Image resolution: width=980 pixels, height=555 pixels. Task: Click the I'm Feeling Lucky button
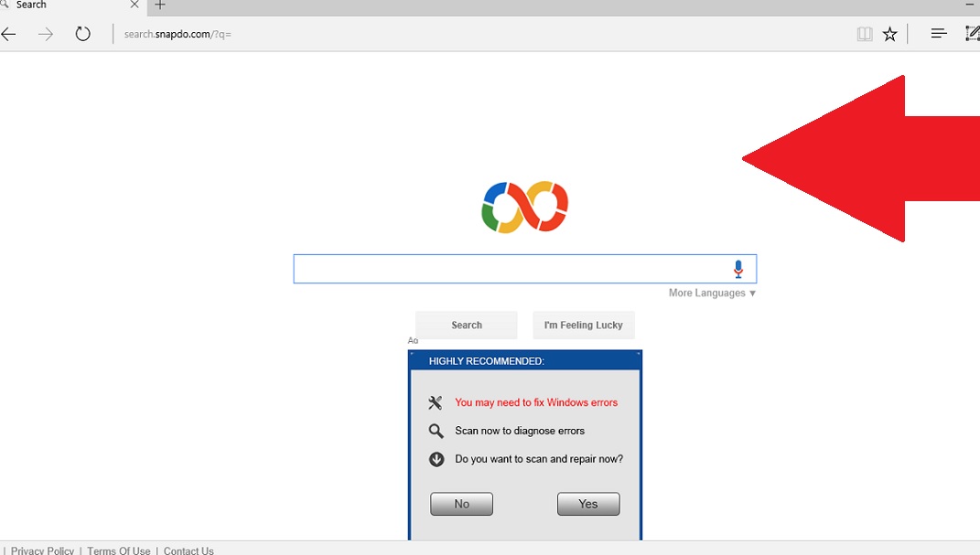tap(583, 325)
